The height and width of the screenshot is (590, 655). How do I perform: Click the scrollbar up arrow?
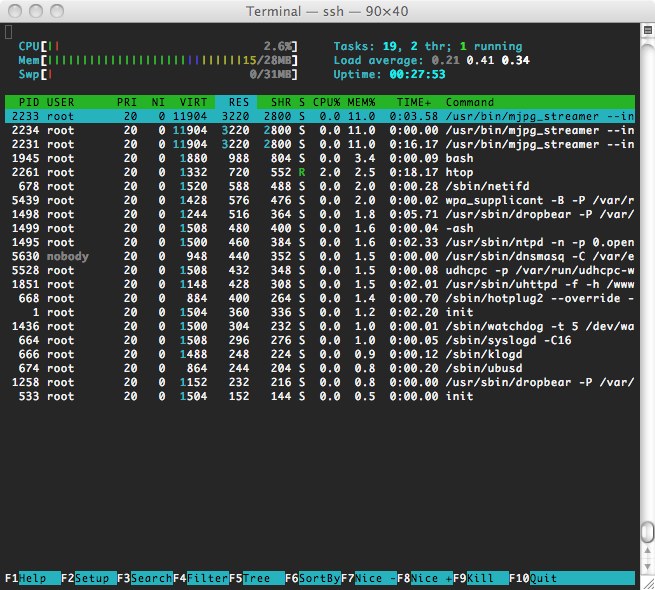point(647,551)
